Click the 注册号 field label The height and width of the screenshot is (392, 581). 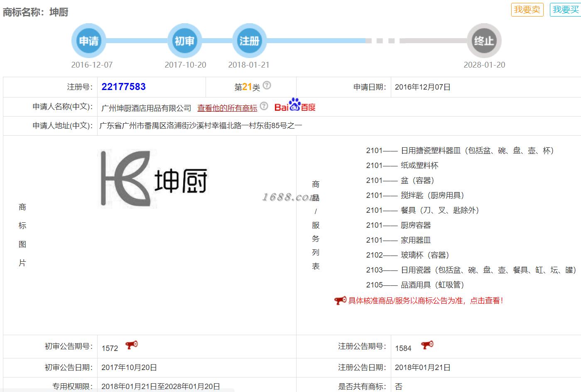coord(80,87)
